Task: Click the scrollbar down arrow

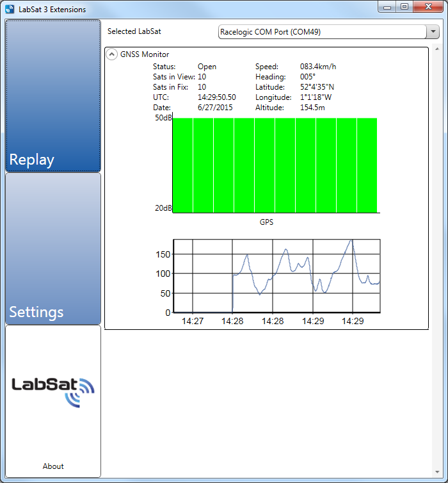Action: (x=437, y=472)
